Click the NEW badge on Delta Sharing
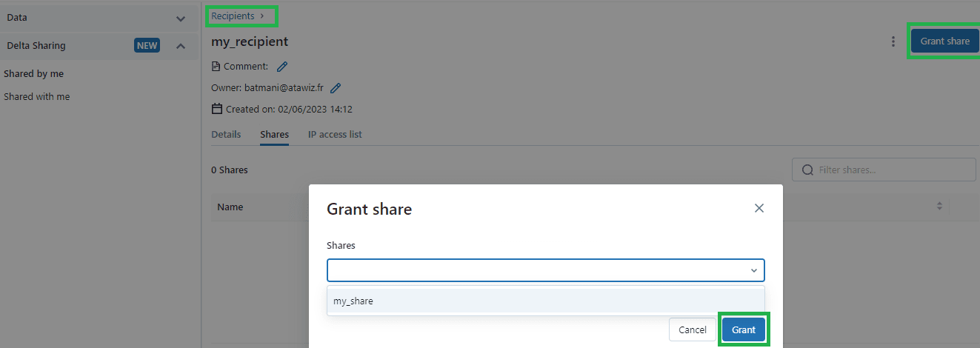The width and height of the screenshot is (980, 348). [x=147, y=46]
